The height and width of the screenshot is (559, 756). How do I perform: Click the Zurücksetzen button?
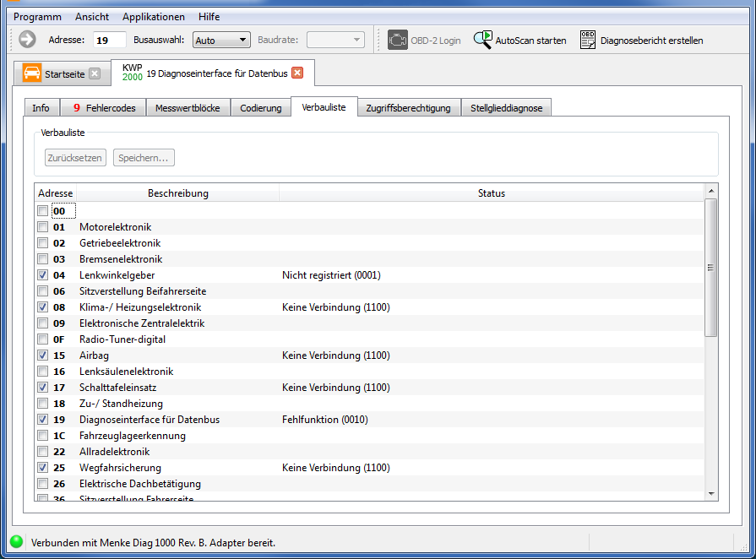tap(74, 157)
